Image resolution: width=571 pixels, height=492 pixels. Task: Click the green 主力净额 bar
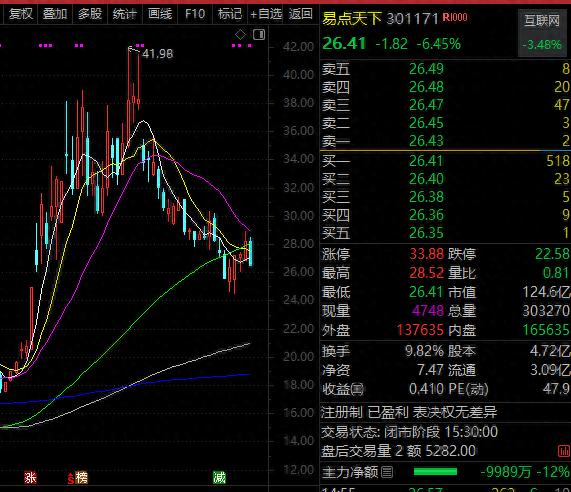(x=435, y=472)
